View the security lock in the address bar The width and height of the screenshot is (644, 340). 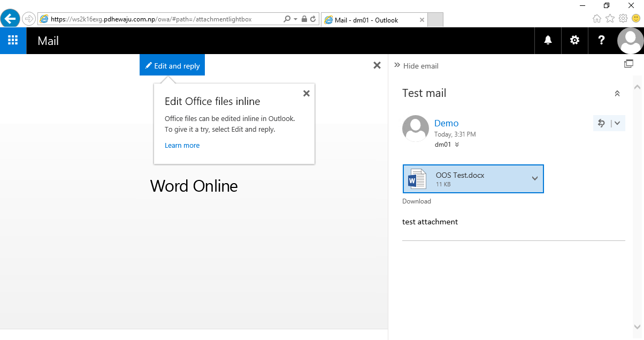click(304, 19)
